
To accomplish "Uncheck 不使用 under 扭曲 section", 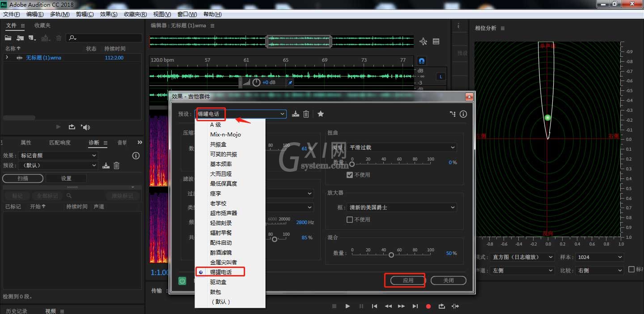I will click(x=350, y=175).
